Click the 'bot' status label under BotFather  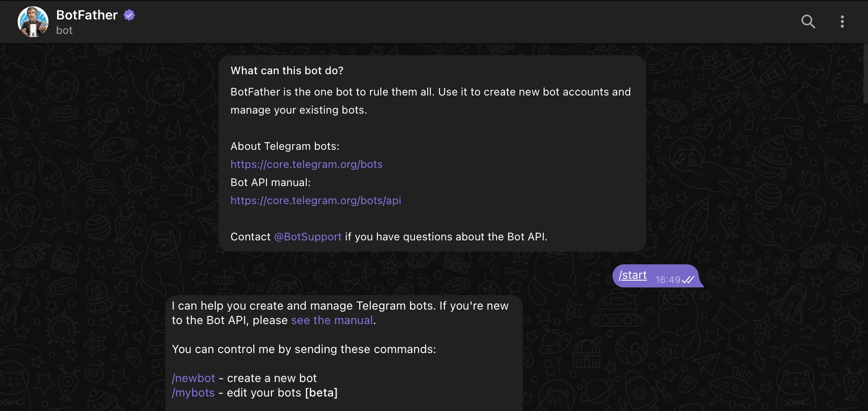64,30
